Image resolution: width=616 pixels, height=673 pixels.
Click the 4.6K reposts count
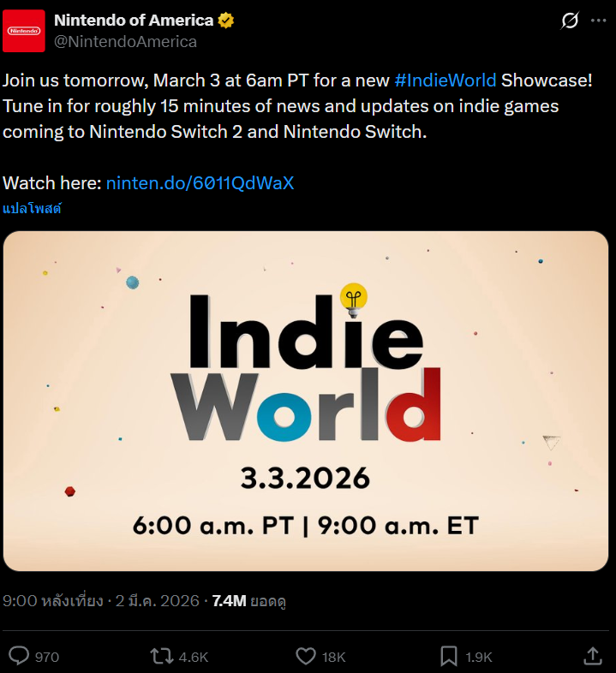point(193,658)
